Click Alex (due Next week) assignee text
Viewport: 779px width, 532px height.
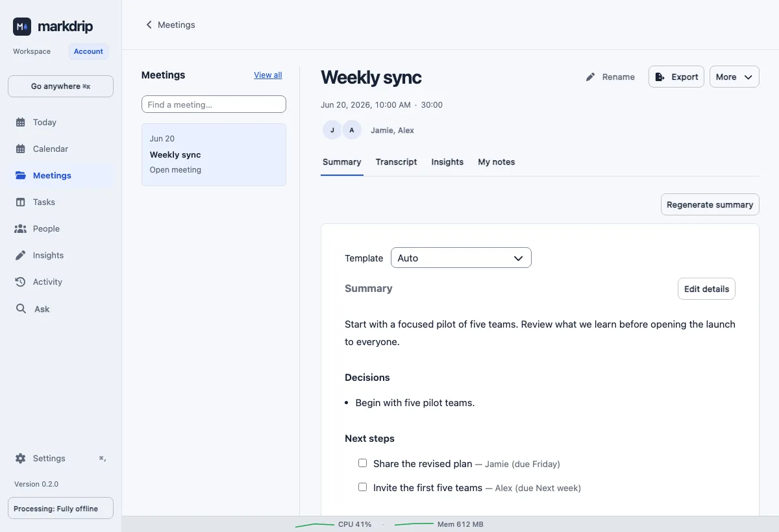[x=538, y=488]
